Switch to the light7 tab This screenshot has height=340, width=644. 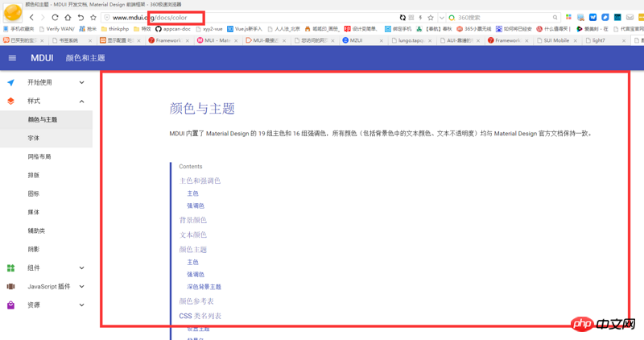605,40
